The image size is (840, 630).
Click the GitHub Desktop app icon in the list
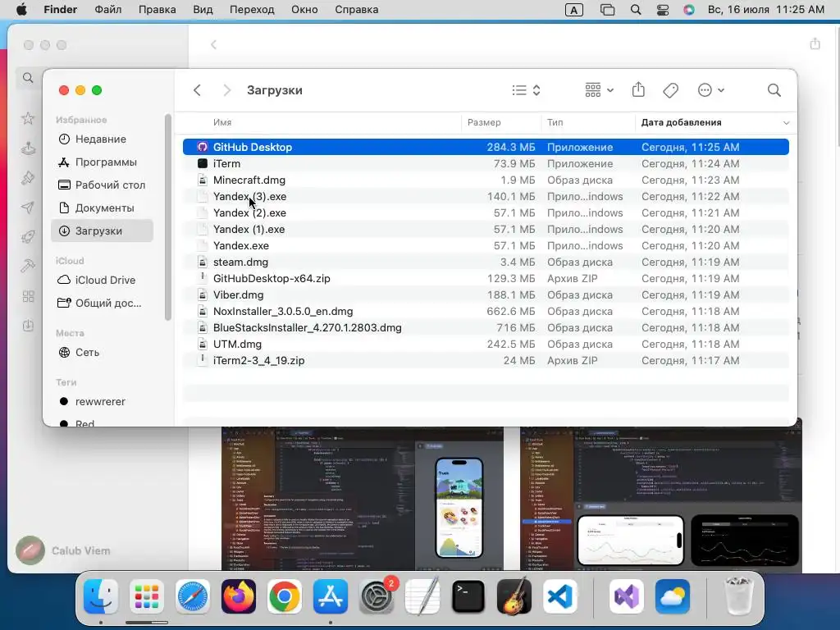[x=202, y=147]
